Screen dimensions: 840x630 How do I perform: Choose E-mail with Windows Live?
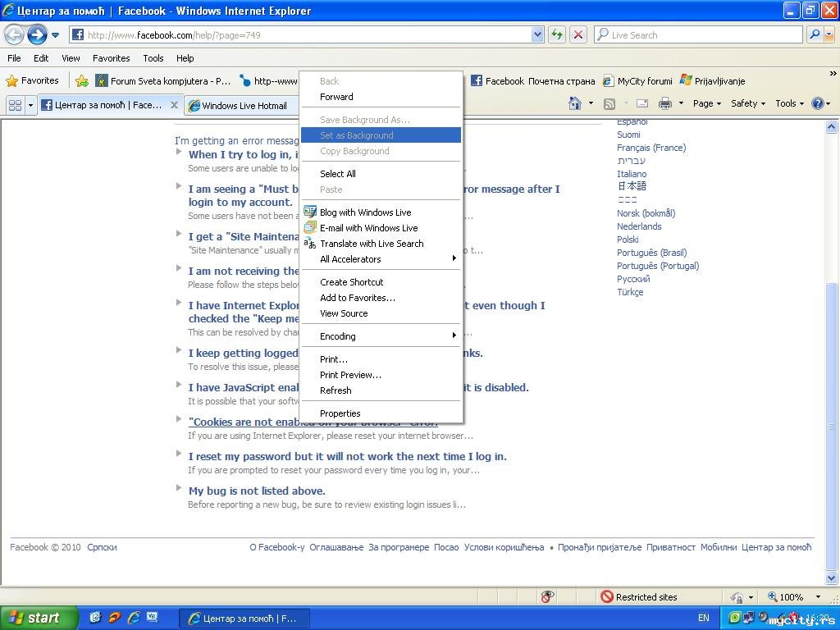tap(381, 228)
